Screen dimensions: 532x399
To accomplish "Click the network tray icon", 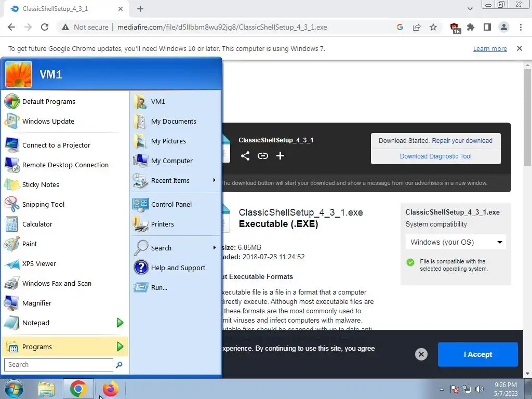I will click(x=467, y=389).
